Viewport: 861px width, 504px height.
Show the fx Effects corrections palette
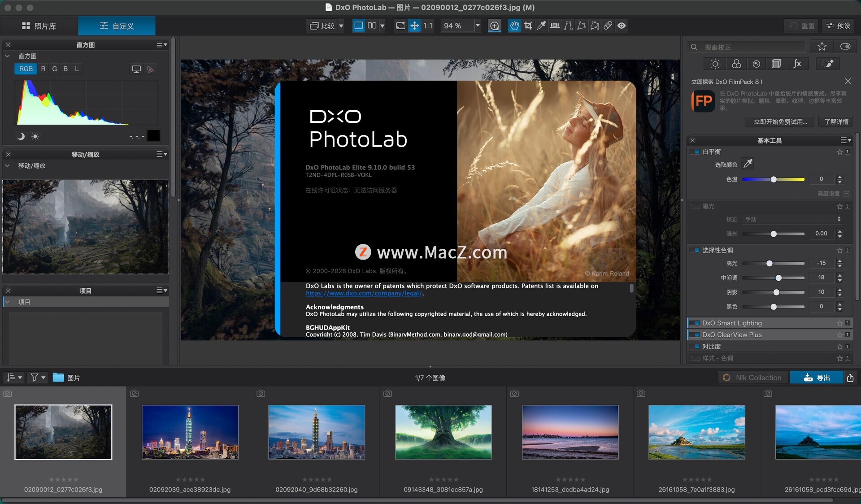(x=797, y=64)
